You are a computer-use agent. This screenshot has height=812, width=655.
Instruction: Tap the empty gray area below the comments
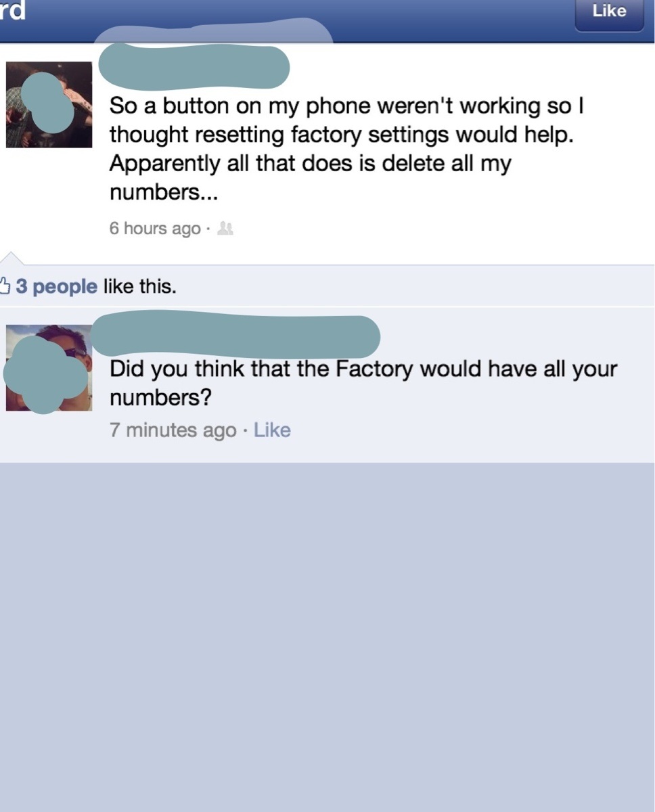coord(327,636)
